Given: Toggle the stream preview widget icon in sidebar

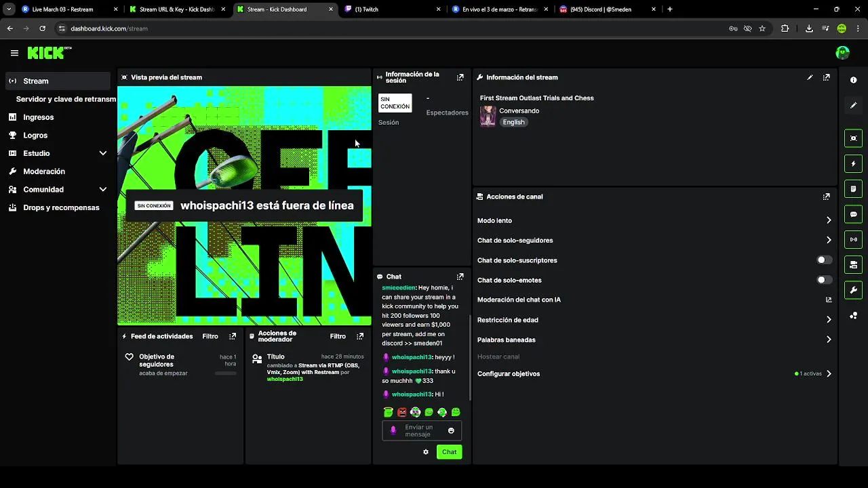Looking at the screenshot, I should tap(853, 138).
